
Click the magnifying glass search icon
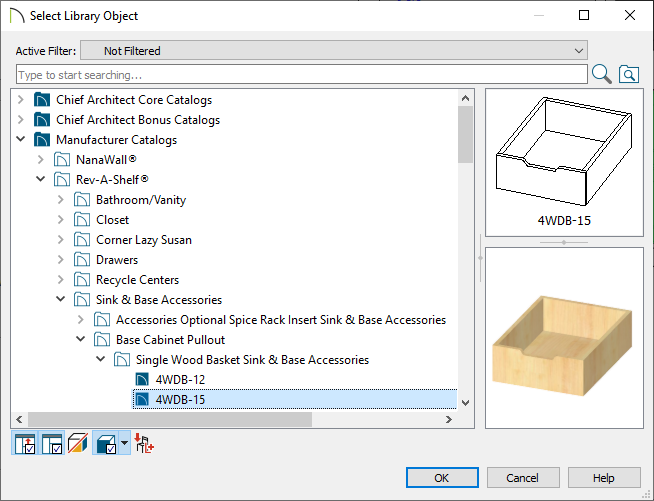pyautogui.click(x=601, y=75)
